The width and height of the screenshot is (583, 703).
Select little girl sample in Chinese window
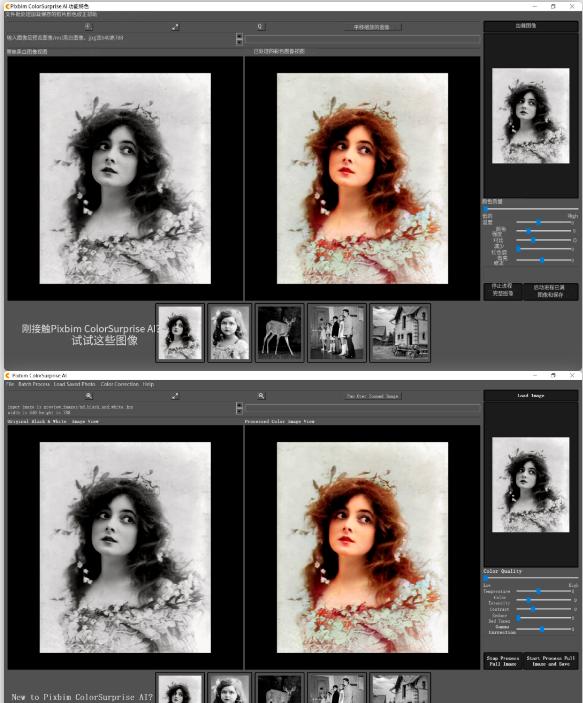[x=229, y=333]
